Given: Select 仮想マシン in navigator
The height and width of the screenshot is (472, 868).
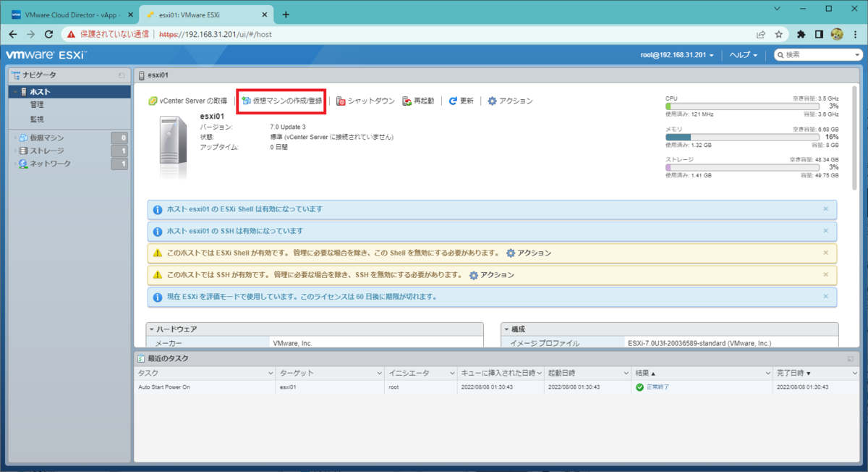Looking at the screenshot, I should tap(47, 138).
